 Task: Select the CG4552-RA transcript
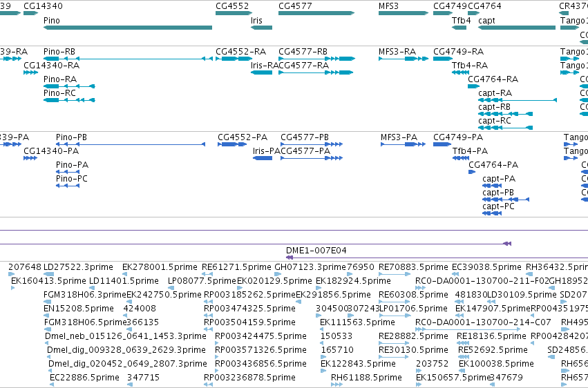click(x=234, y=59)
